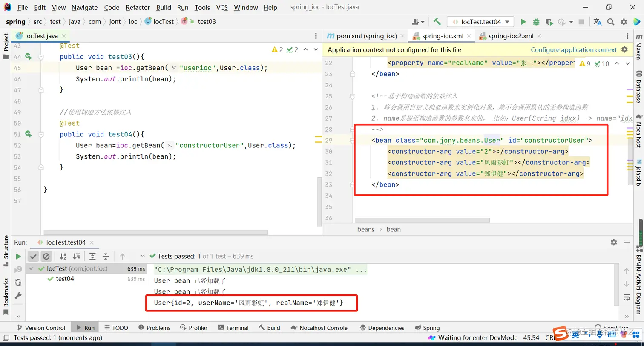The width and height of the screenshot is (644, 346).
Task: Collapse all test results in the Run toolbar
Action: (106, 256)
